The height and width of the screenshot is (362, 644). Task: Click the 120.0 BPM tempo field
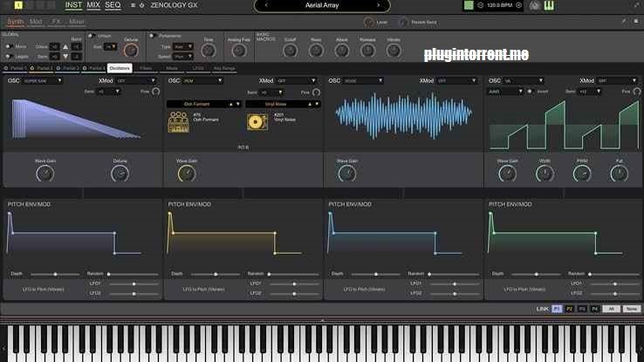(499, 5)
